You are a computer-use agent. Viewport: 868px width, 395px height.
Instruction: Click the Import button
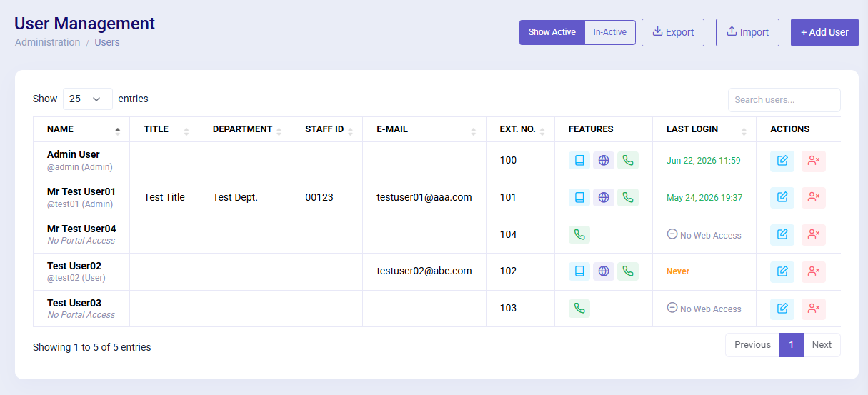(747, 32)
